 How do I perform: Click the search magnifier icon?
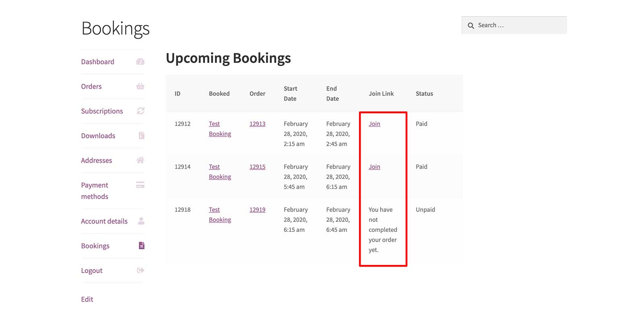click(471, 25)
